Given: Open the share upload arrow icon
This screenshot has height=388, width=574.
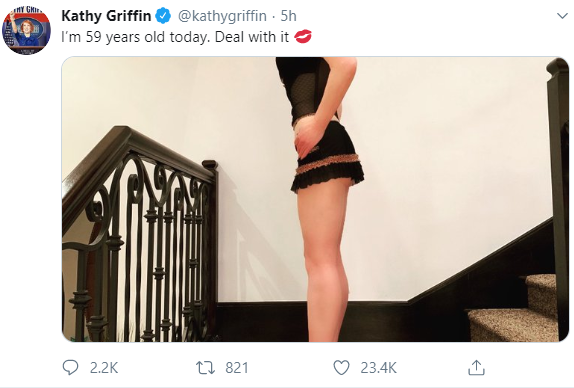Looking at the screenshot, I should tap(476, 368).
